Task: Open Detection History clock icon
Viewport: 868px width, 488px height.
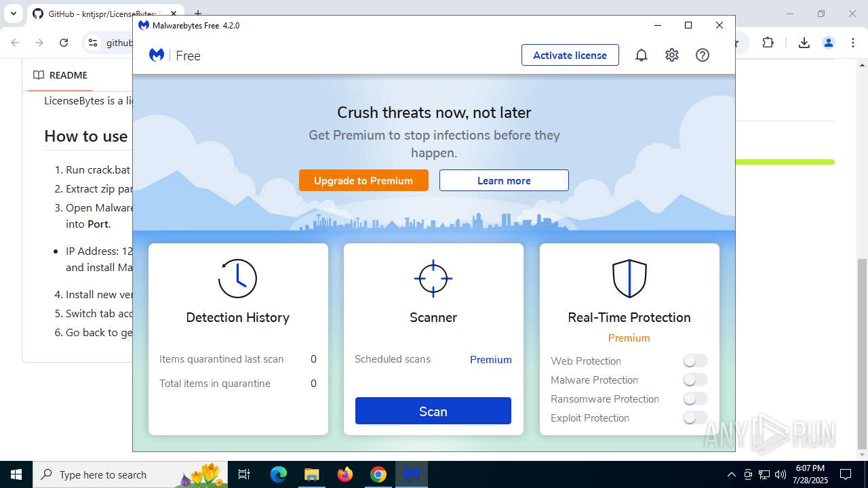Action: pos(237,279)
